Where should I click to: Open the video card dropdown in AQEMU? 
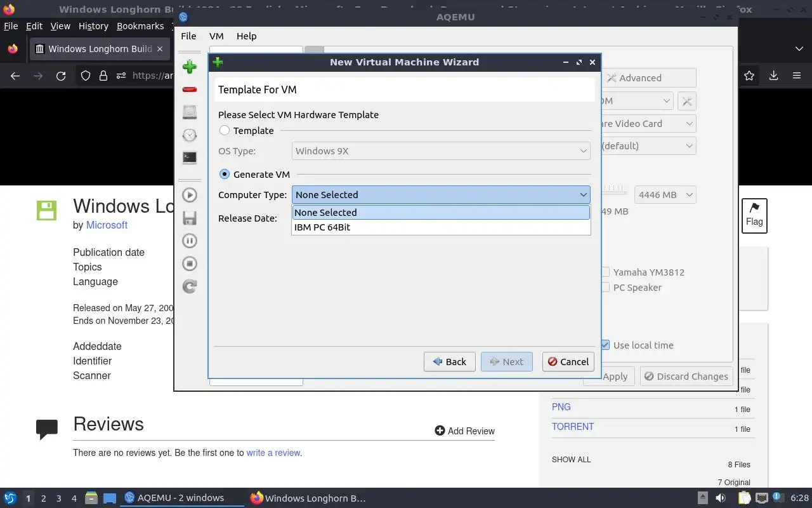tap(648, 124)
